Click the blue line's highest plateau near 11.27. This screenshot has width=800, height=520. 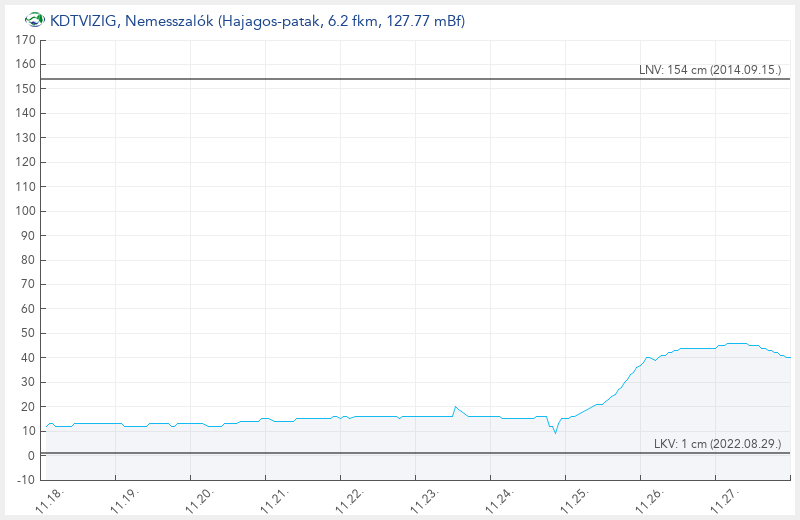click(735, 343)
